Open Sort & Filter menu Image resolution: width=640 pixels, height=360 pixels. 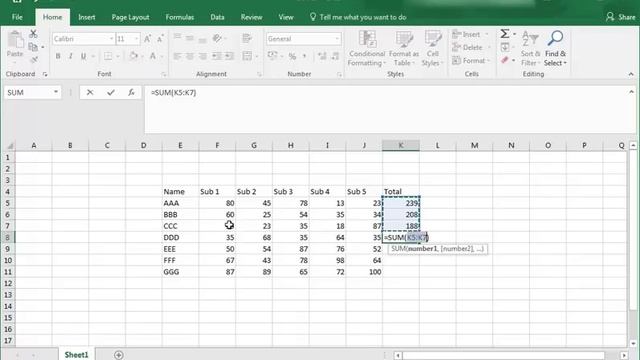[530, 49]
